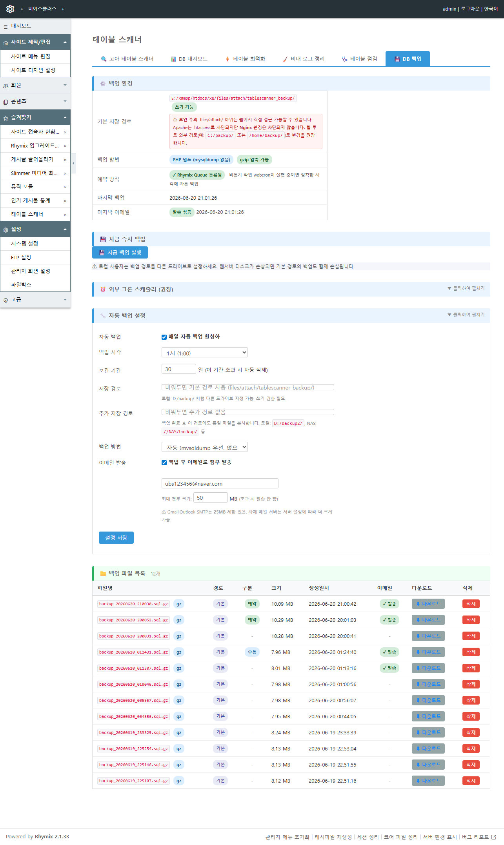Open the 백업 방법 dropdown
The width and height of the screenshot is (504, 845).
[205, 447]
